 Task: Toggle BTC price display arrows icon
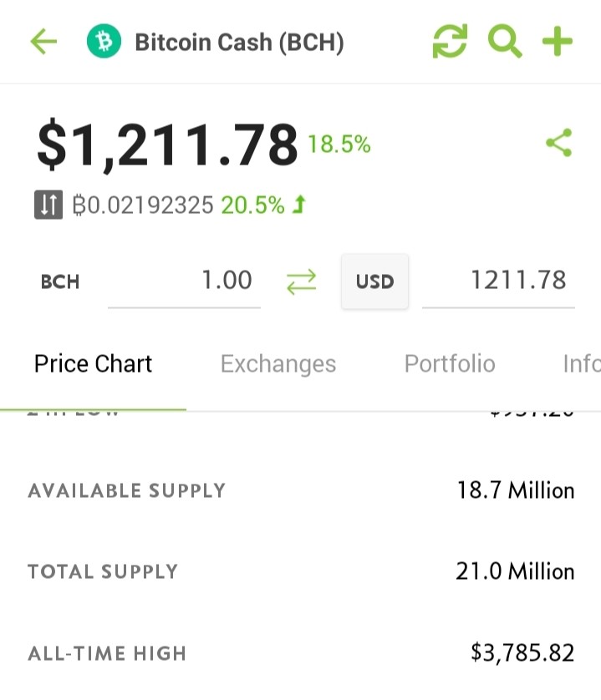coord(48,205)
